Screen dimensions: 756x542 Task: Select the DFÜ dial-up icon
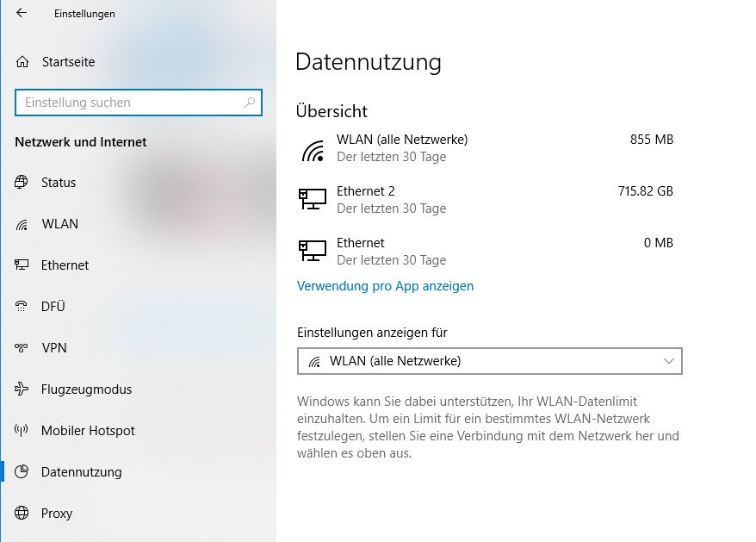[22, 307]
